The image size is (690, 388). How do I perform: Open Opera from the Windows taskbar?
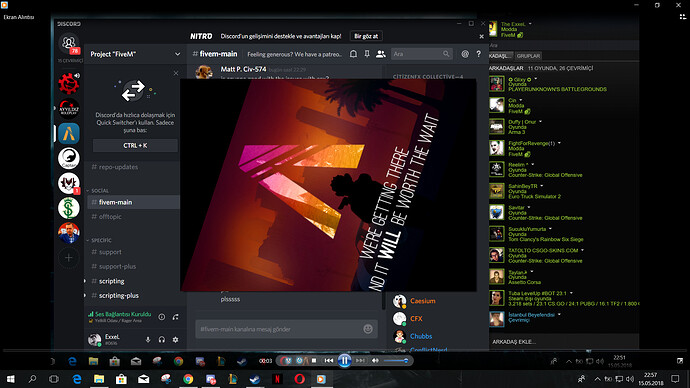[x=299, y=379]
